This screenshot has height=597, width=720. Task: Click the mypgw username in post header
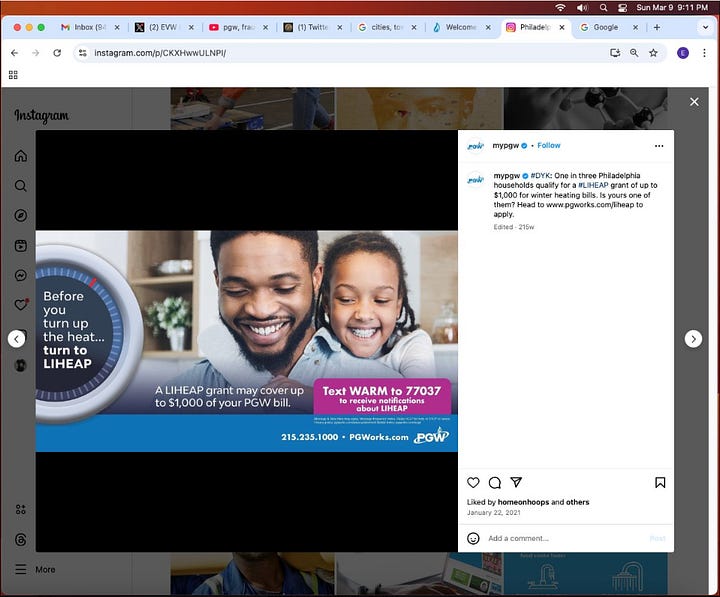[506, 146]
